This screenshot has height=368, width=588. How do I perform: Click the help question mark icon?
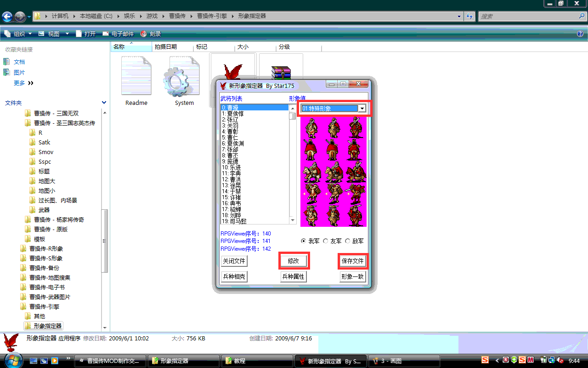[580, 34]
